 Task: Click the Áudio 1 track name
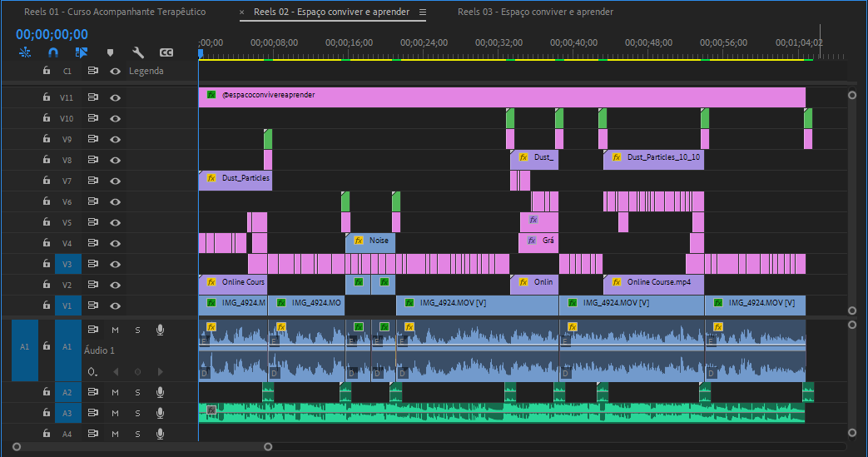click(x=100, y=350)
